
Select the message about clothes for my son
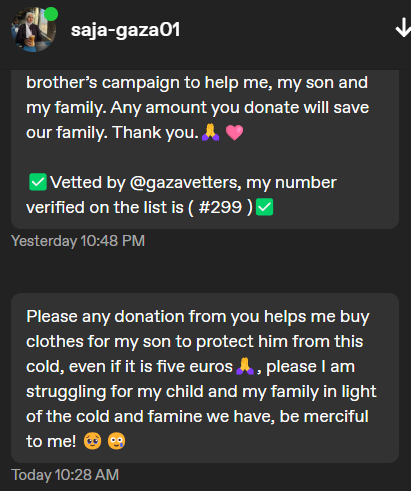point(205,378)
